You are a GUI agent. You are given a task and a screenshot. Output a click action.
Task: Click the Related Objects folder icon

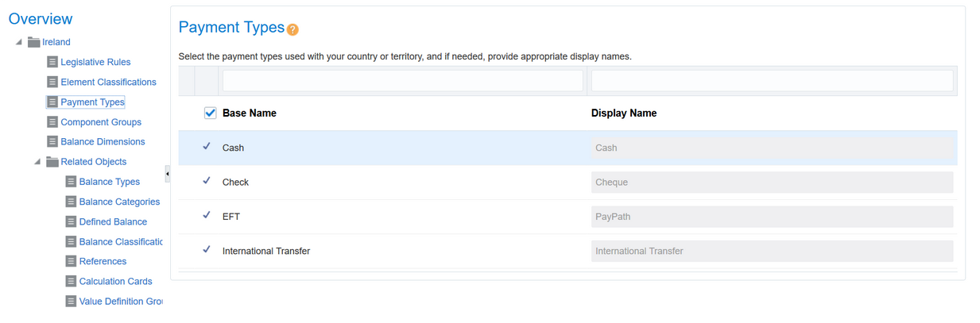(x=52, y=162)
